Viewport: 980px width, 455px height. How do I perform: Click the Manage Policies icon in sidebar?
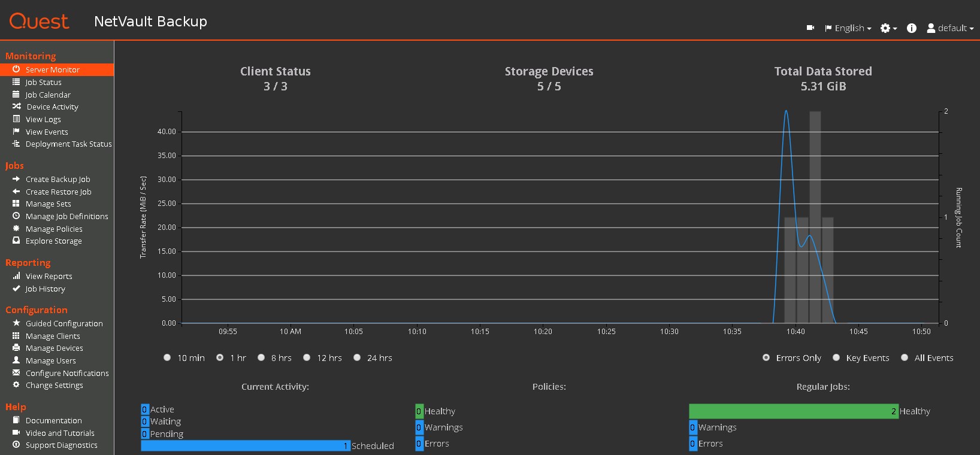[16, 229]
